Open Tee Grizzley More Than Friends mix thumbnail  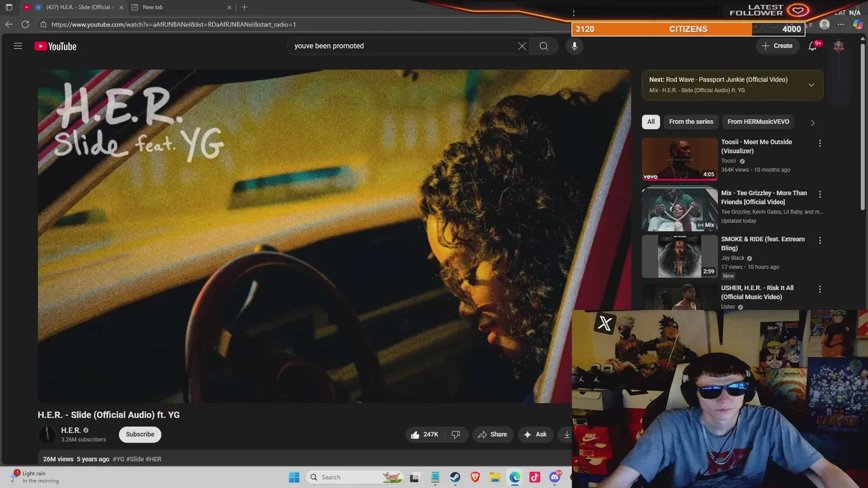679,209
